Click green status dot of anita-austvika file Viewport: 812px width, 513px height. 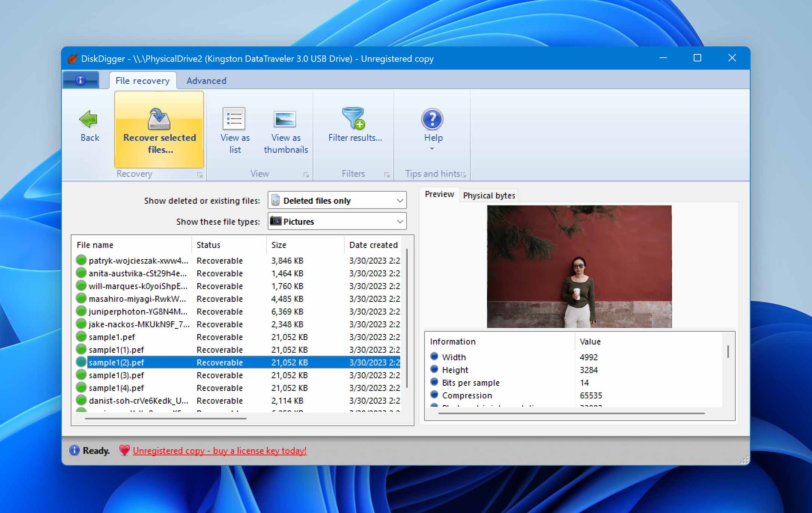[81, 273]
